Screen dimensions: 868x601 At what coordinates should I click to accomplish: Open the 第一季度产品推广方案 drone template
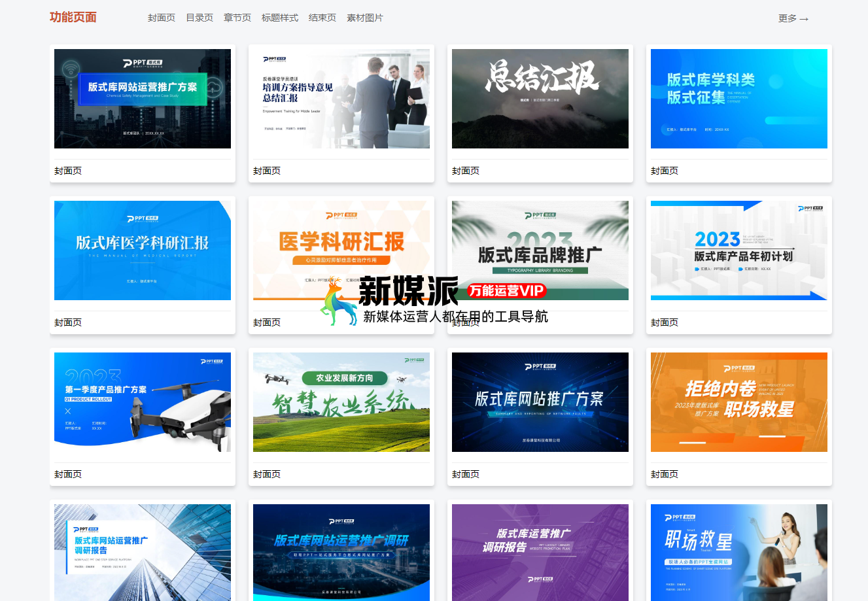(x=143, y=402)
